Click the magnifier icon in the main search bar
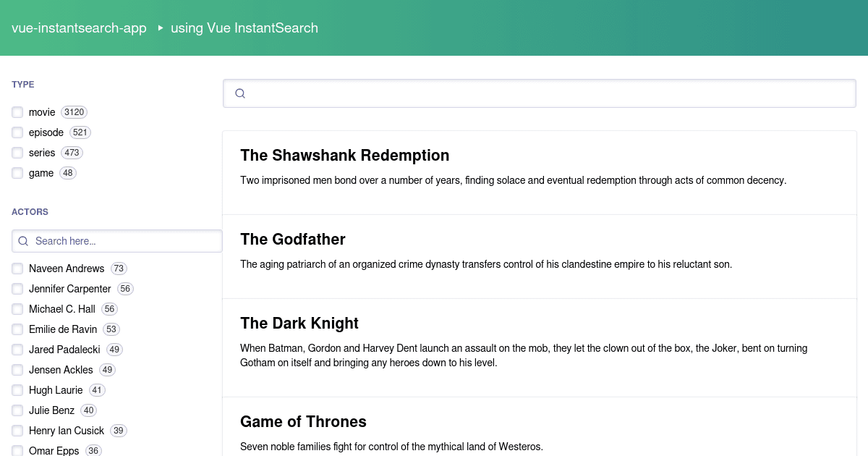868x456 pixels. pos(239,93)
